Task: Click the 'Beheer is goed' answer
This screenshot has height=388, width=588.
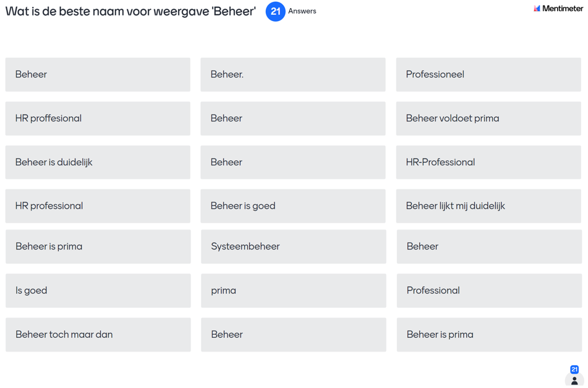Action: 292,206
